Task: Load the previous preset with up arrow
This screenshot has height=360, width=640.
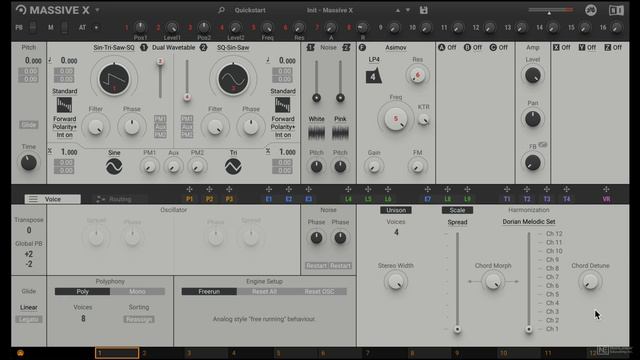Action: click(x=398, y=10)
